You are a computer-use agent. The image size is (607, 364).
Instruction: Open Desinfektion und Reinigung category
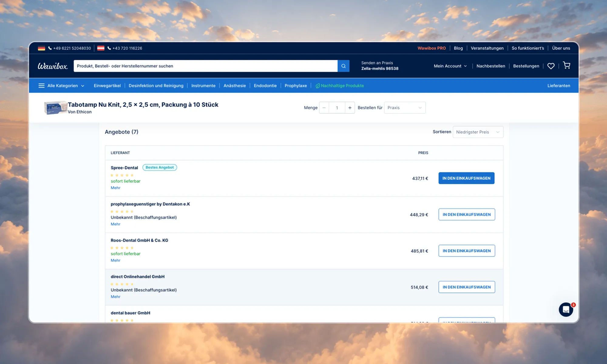tap(156, 86)
